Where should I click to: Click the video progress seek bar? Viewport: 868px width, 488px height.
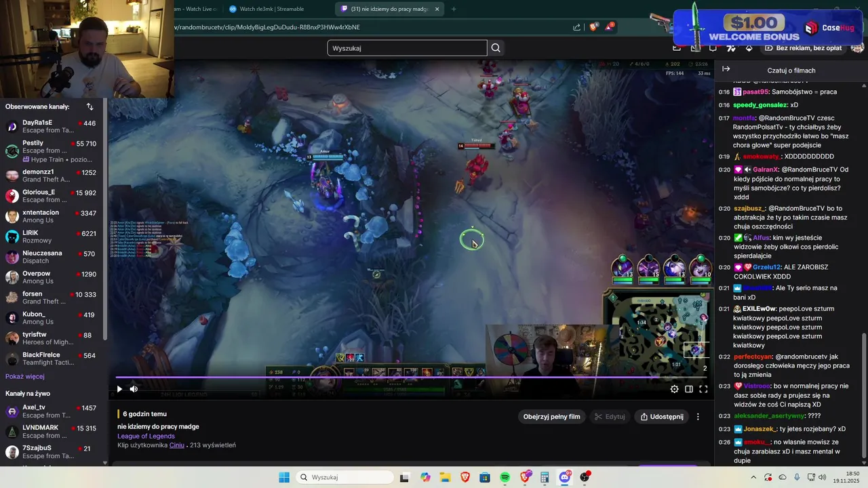(412, 378)
